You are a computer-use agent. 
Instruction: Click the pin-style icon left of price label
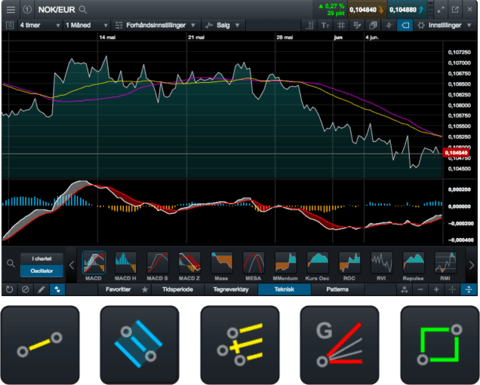389,25
